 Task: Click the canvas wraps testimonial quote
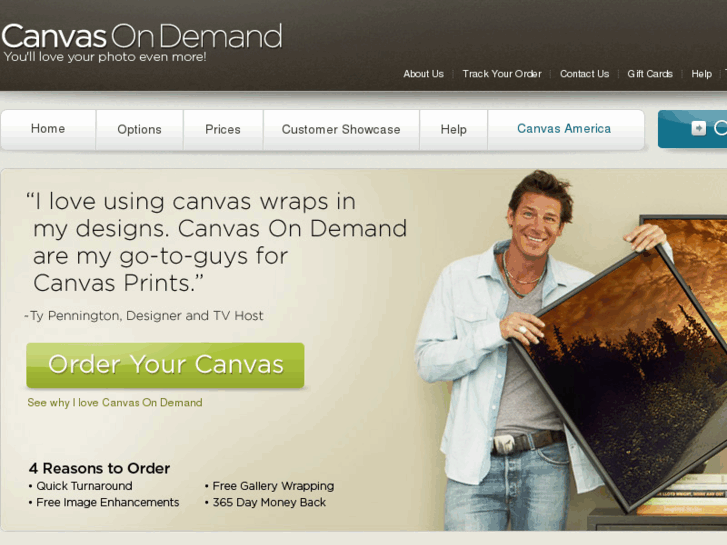coord(216,242)
